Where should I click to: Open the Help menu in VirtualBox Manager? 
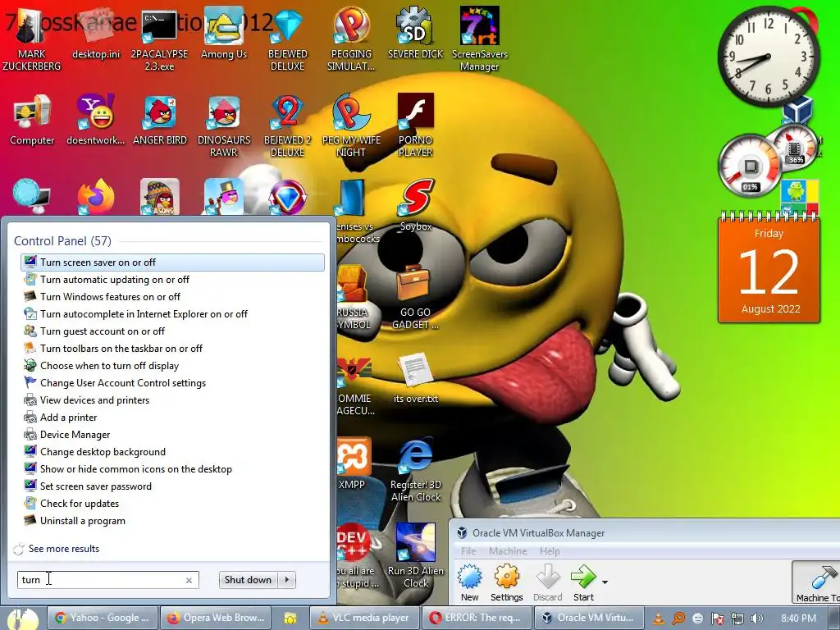click(549, 551)
